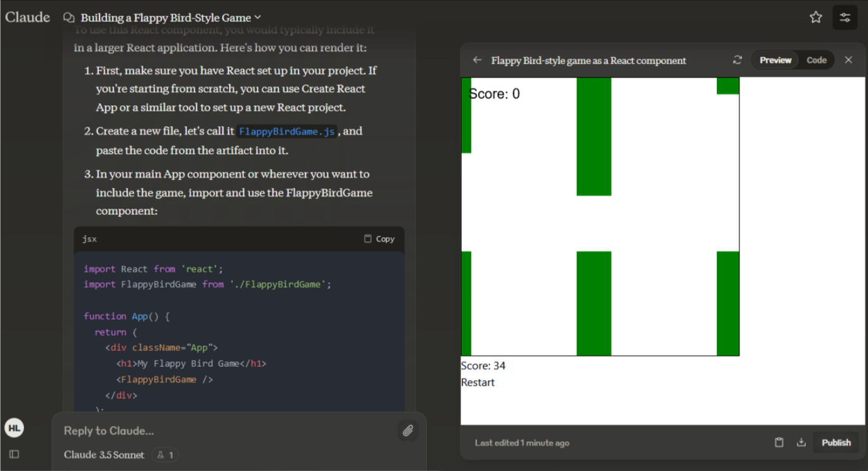Click the Score: 34 text
Screen dimensions: 868x471
coord(483,366)
